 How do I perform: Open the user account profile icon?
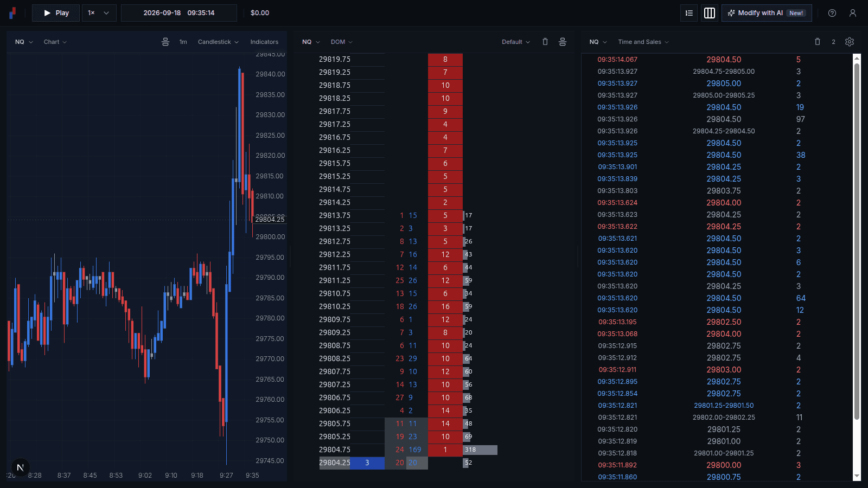(x=853, y=13)
